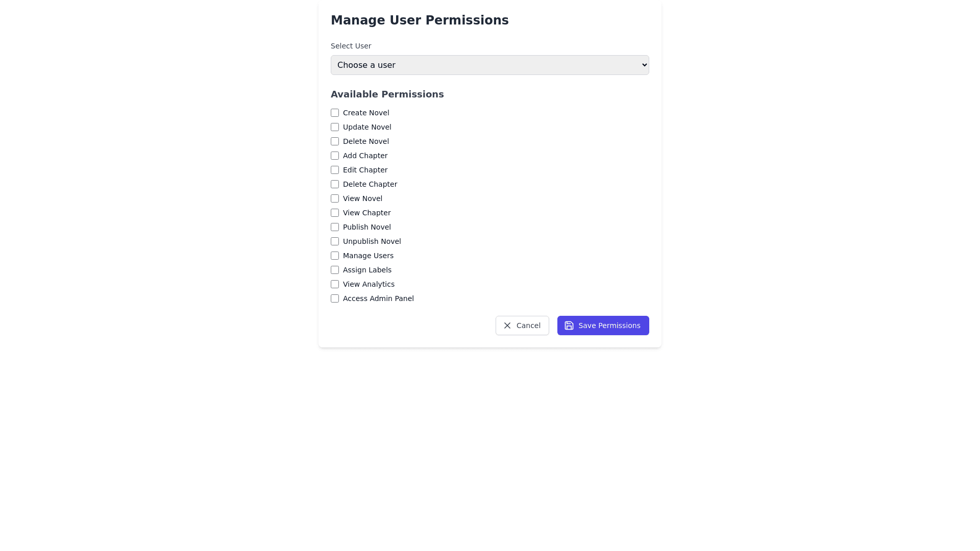This screenshot has height=551, width=980.
Task: Tick the Assign Labels checkbox
Action: click(x=335, y=270)
